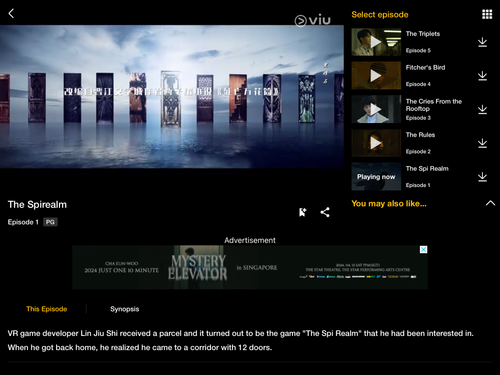The height and width of the screenshot is (375, 500).
Task: Play Fitcher's Bird episode thumbnail
Action: tap(376, 75)
